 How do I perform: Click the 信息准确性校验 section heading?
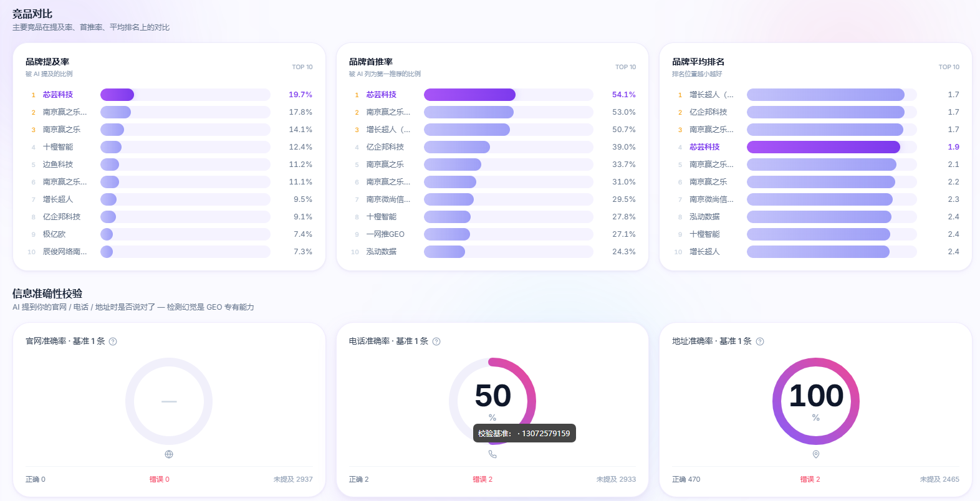tap(47, 293)
